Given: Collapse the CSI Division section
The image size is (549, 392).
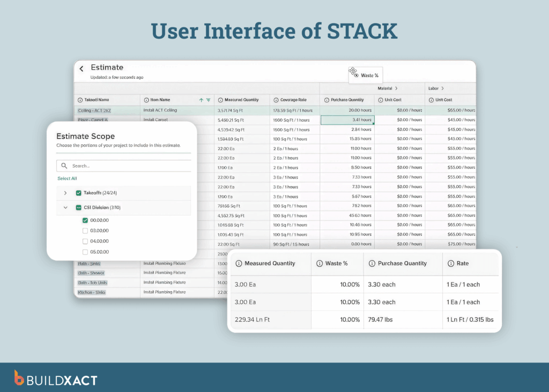Looking at the screenshot, I should [65, 207].
